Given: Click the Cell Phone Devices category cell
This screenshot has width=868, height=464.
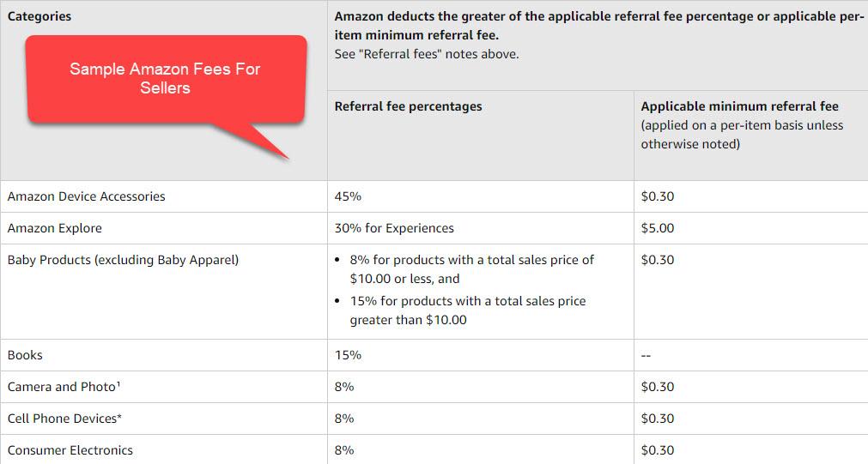Looking at the screenshot, I should tap(64, 419).
